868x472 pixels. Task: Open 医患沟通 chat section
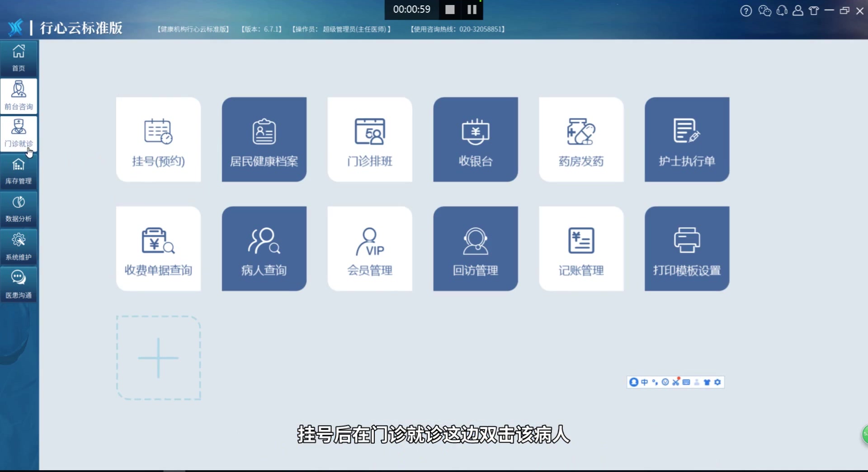coord(19,285)
